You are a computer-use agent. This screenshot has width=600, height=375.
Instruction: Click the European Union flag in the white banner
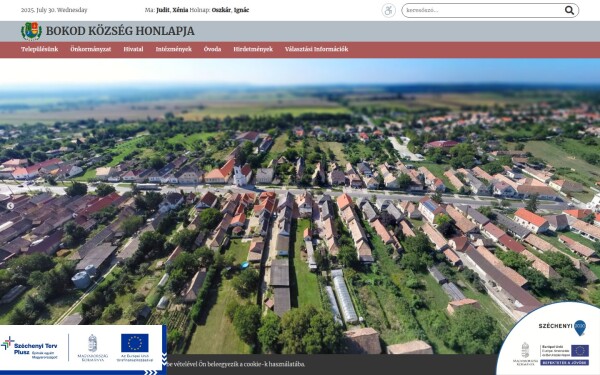(x=135, y=342)
